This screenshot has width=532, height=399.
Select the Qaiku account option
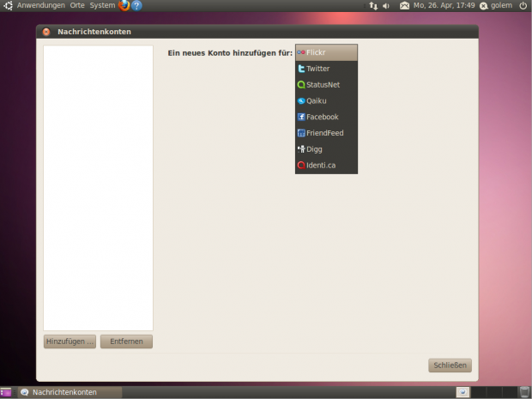pos(326,101)
